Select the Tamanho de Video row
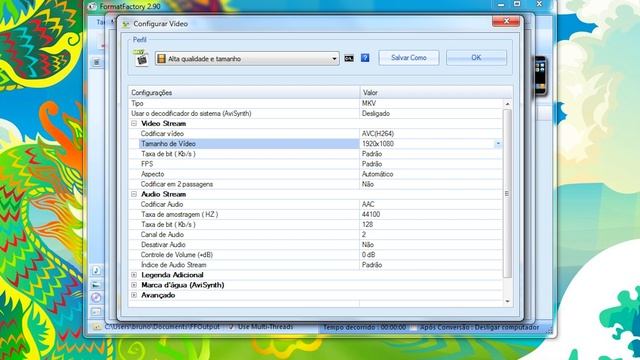Viewport: 640px width, 360px height. pos(316,144)
